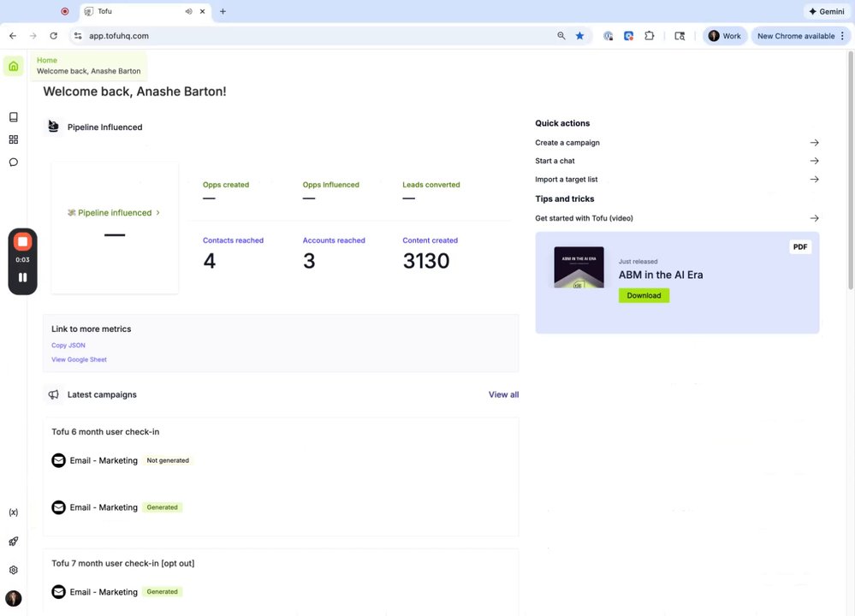Open the Work profile menu
The height and width of the screenshot is (616, 855).
725,36
